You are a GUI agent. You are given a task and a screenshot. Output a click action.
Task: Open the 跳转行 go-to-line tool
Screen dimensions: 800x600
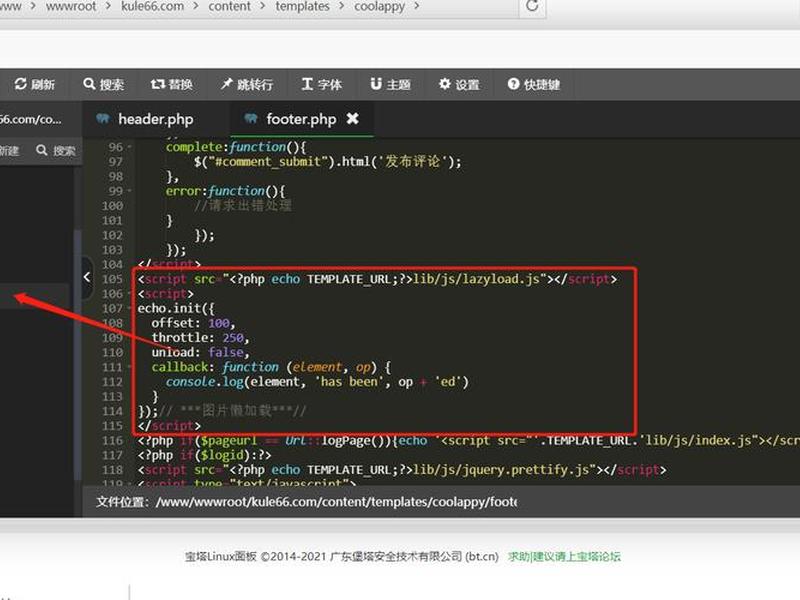247,84
